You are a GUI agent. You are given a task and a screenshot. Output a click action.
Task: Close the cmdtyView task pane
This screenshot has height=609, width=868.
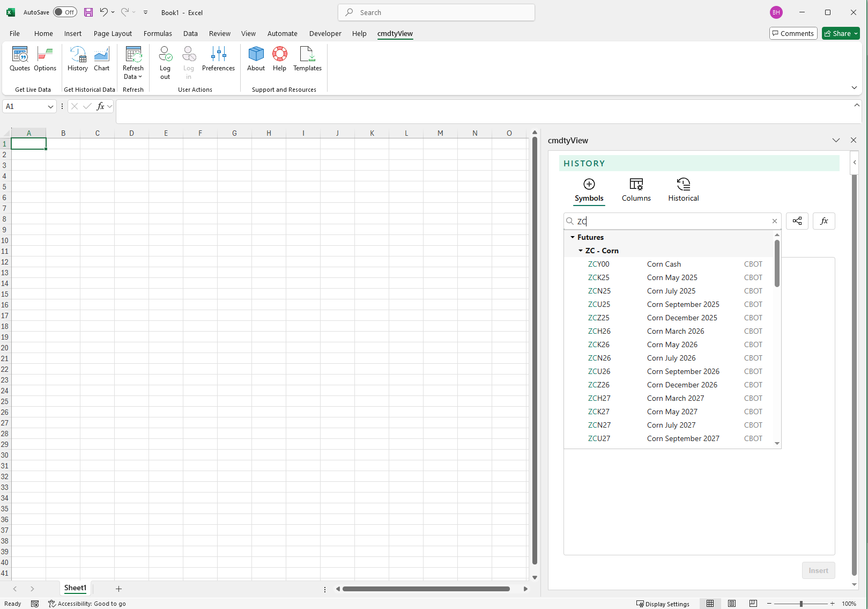(x=854, y=140)
